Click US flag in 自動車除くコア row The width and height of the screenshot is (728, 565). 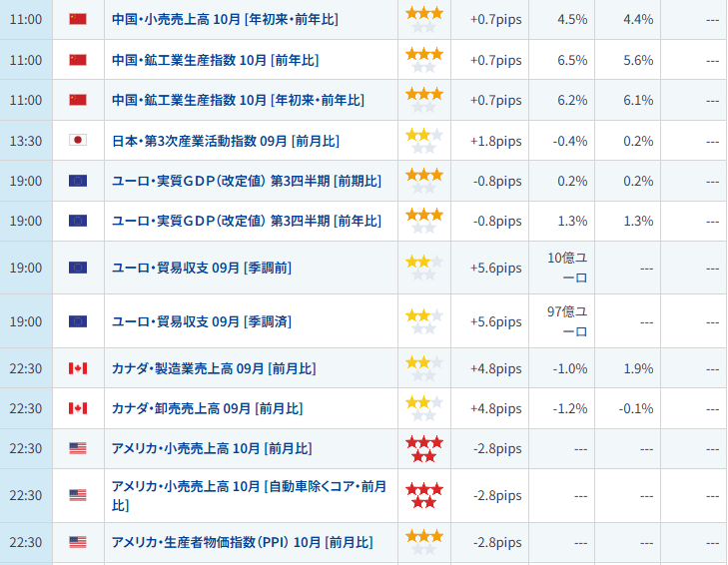78,495
